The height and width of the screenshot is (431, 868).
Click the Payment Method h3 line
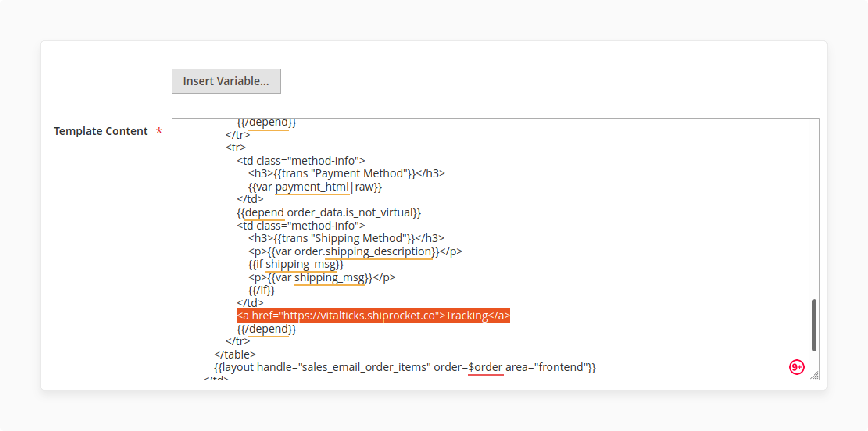(346, 173)
